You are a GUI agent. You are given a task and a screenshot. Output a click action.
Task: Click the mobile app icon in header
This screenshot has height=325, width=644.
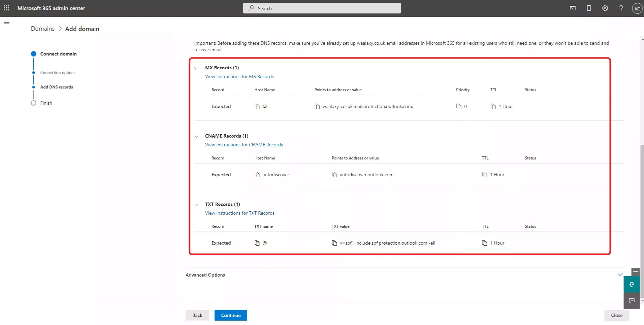[x=589, y=8]
